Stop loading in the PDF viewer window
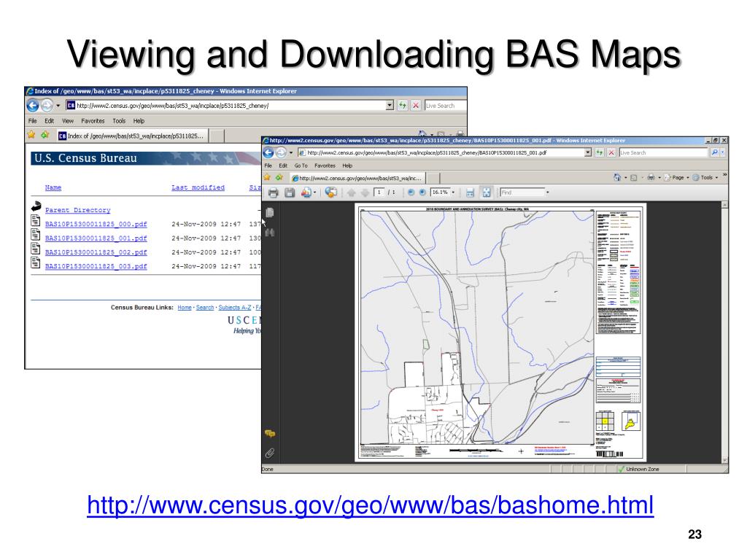Viewport: 747px width, 560px height. point(611,152)
